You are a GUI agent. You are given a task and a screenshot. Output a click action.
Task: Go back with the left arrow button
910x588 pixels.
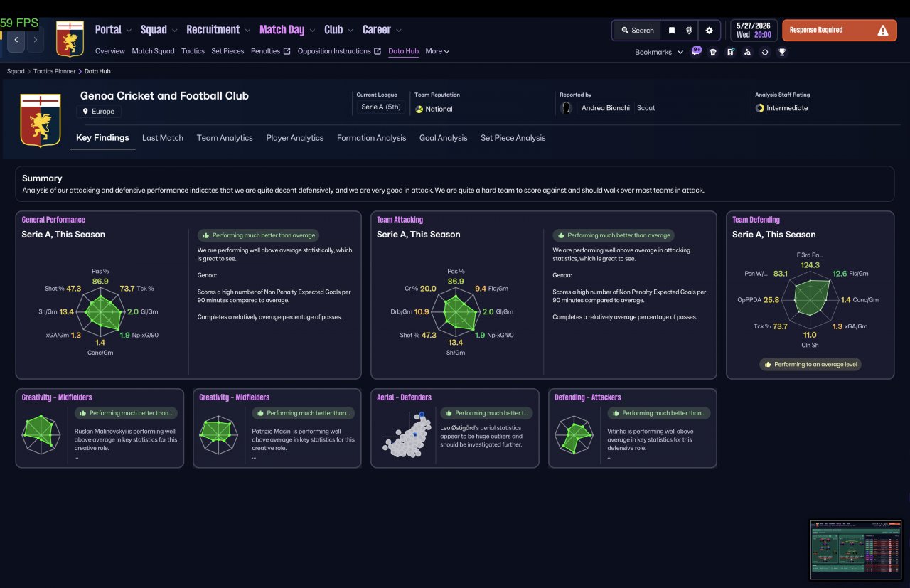pos(16,40)
